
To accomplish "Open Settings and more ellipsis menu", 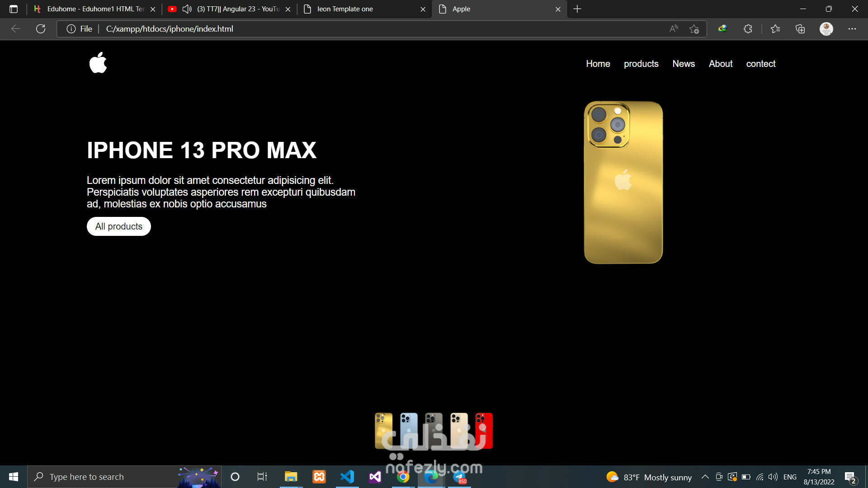I will (x=852, y=29).
